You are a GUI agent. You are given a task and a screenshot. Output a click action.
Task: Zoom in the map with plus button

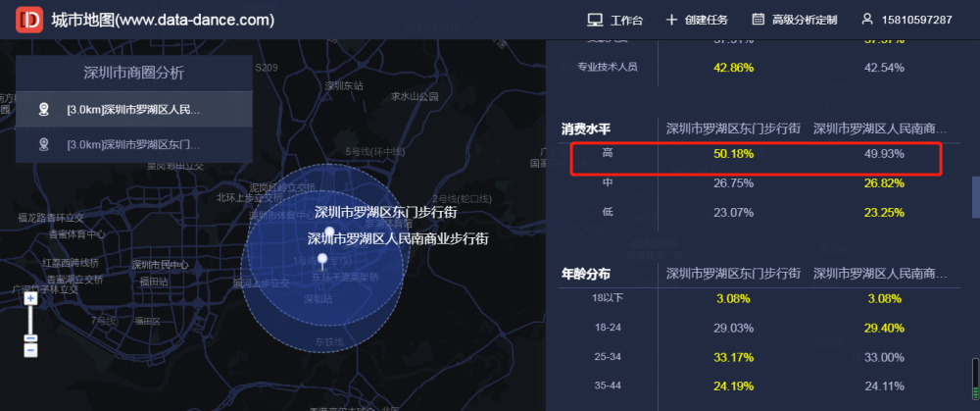coord(30,299)
